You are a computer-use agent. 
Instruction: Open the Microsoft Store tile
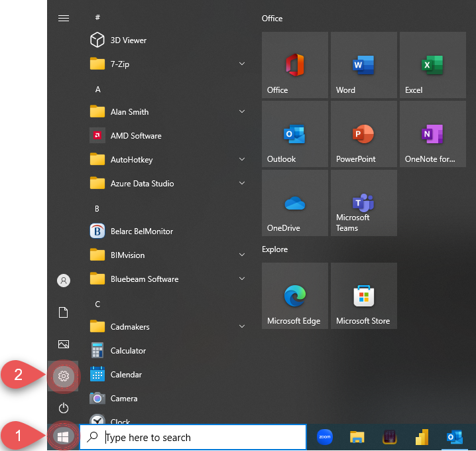pyautogui.click(x=364, y=296)
